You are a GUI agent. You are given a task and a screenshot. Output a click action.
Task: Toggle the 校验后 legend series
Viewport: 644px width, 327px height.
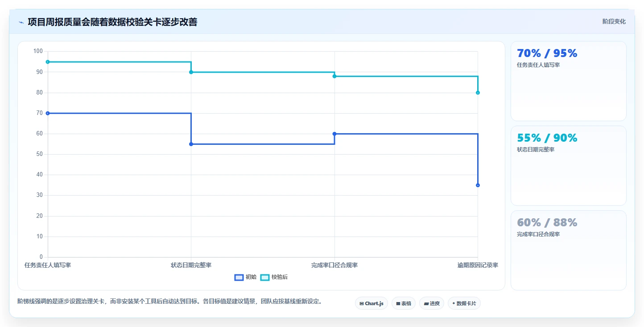point(274,277)
